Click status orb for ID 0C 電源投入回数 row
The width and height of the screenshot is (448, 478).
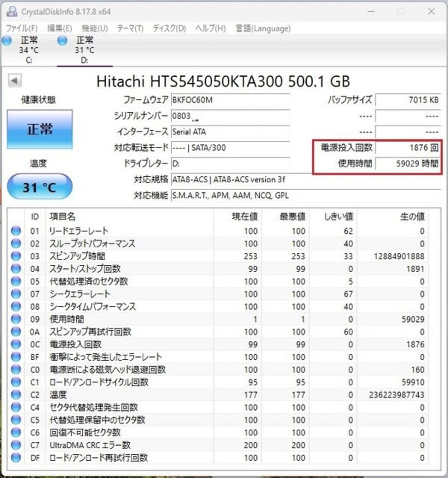point(16,344)
